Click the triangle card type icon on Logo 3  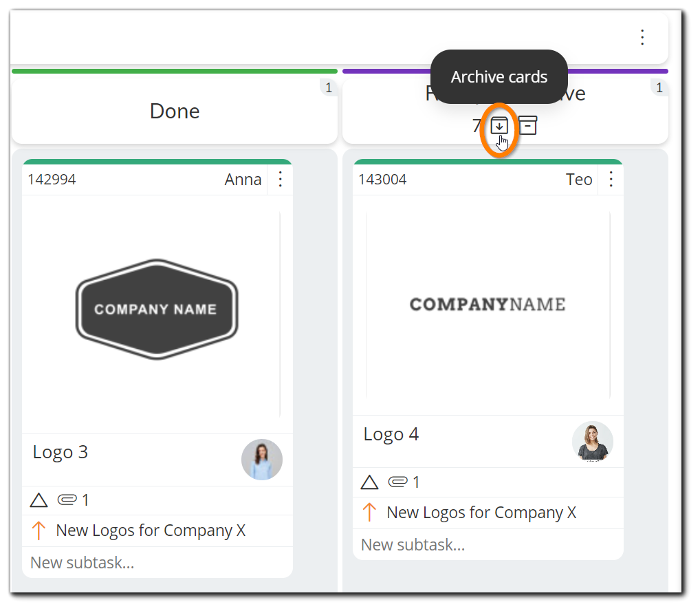39,500
